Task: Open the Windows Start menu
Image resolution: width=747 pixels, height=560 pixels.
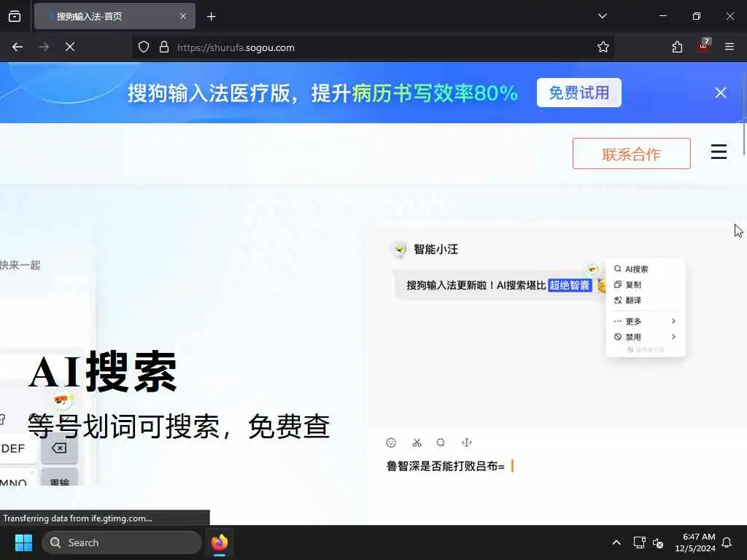Action: pyautogui.click(x=23, y=542)
